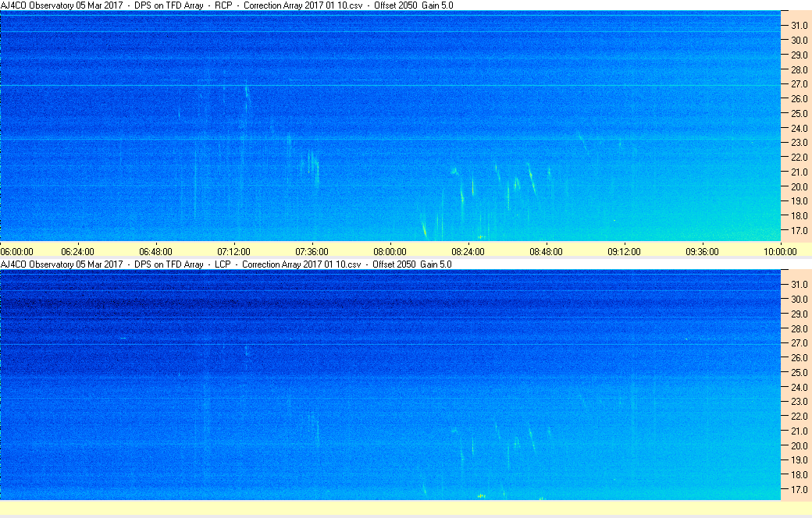Click 18.0 frequency label on RCP panel
Viewport: 812px width, 518px height.
coord(799,216)
